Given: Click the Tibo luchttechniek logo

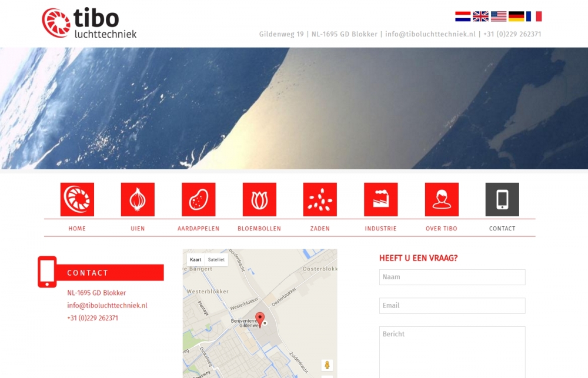Looking at the screenshot, I should point(89,23).
